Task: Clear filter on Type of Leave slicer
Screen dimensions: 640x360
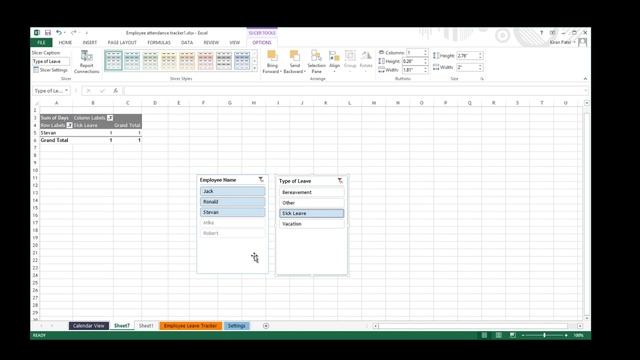Action: 340,180
